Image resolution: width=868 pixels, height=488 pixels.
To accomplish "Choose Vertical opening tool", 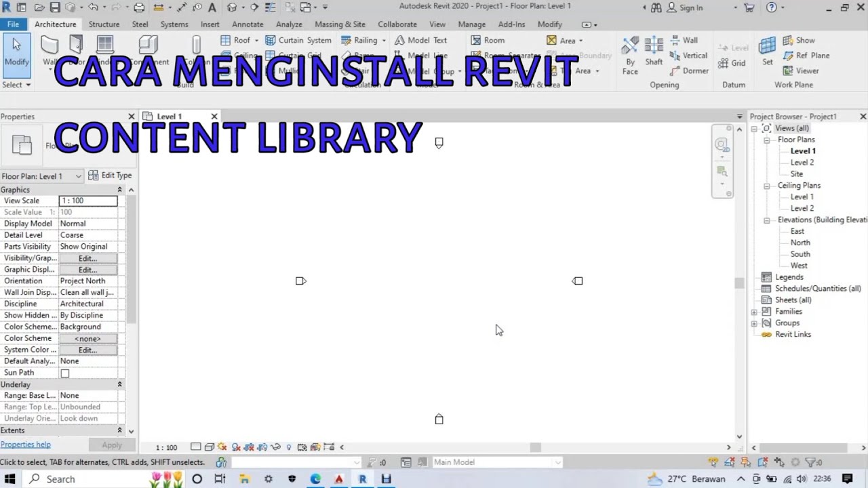I will 688,56.
